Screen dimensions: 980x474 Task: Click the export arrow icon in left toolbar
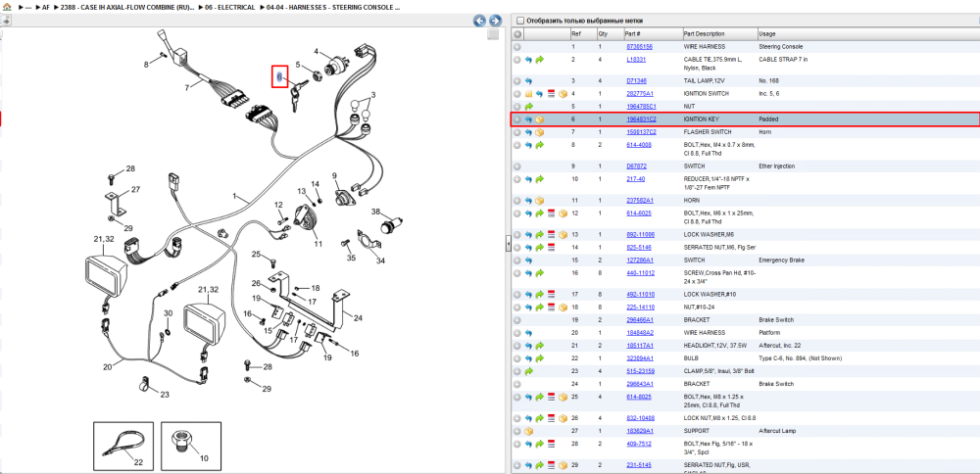(6, 21)
